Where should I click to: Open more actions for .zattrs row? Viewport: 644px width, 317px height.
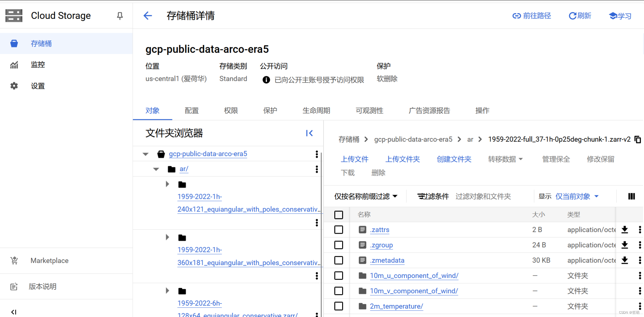click(x=640, y=230)
